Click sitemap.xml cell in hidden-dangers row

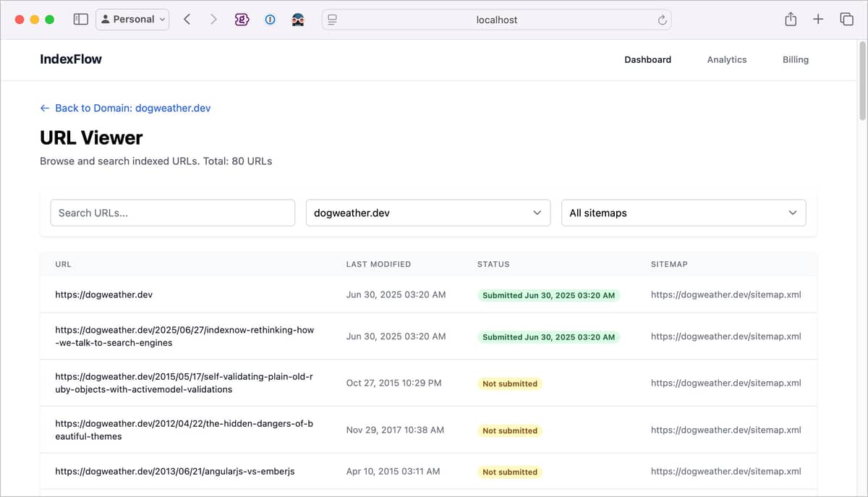click(x=726, y=430)
